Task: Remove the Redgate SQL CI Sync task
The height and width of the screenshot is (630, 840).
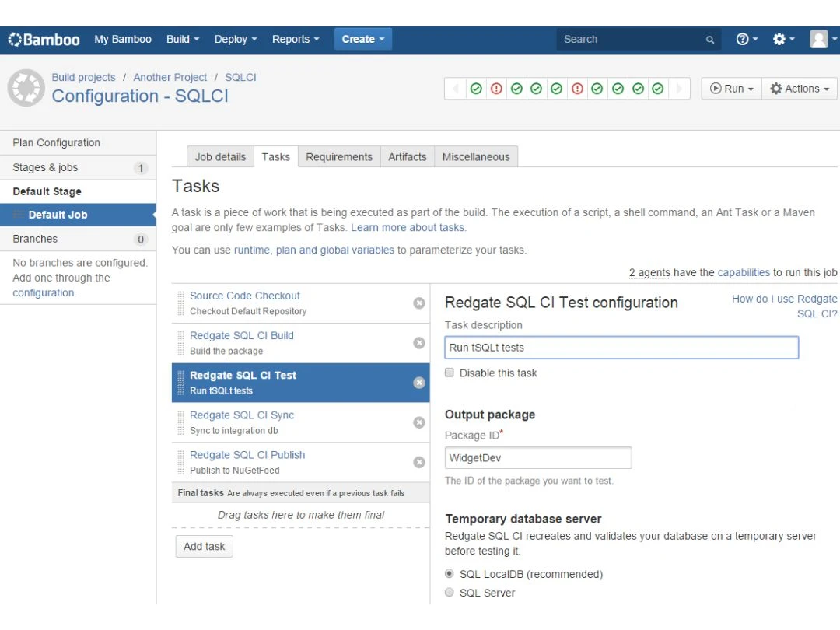Action: tap(419, 422)
